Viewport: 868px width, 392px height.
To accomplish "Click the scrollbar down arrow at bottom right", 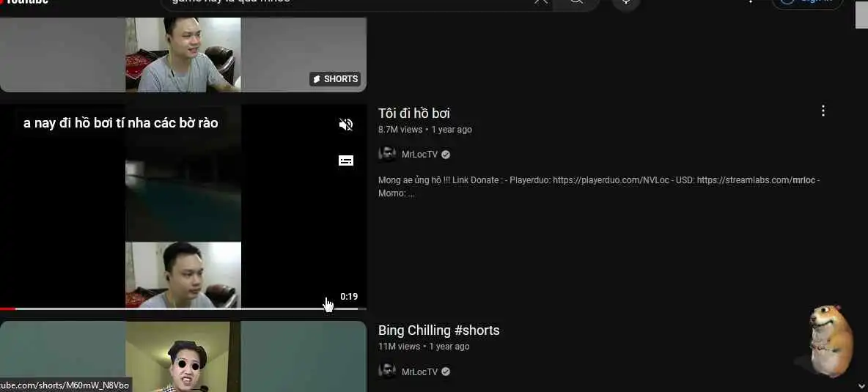I will 861,386.
